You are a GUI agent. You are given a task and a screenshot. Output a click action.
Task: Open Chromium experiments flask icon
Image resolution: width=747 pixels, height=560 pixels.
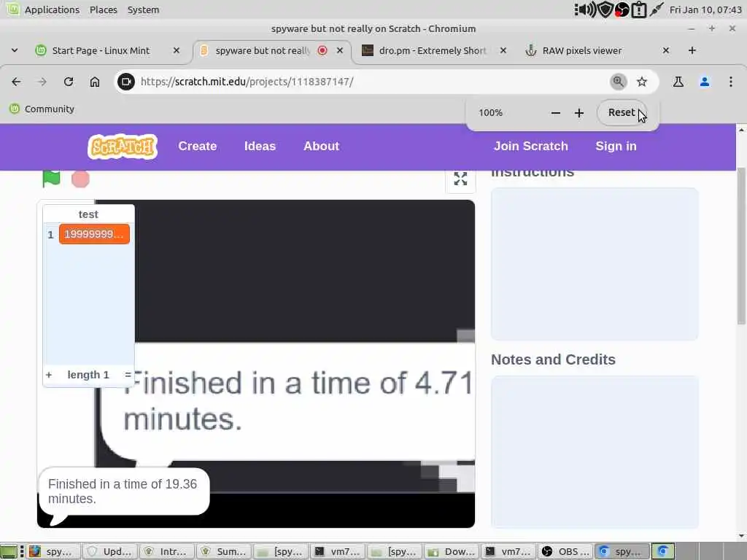coord(678,82)
